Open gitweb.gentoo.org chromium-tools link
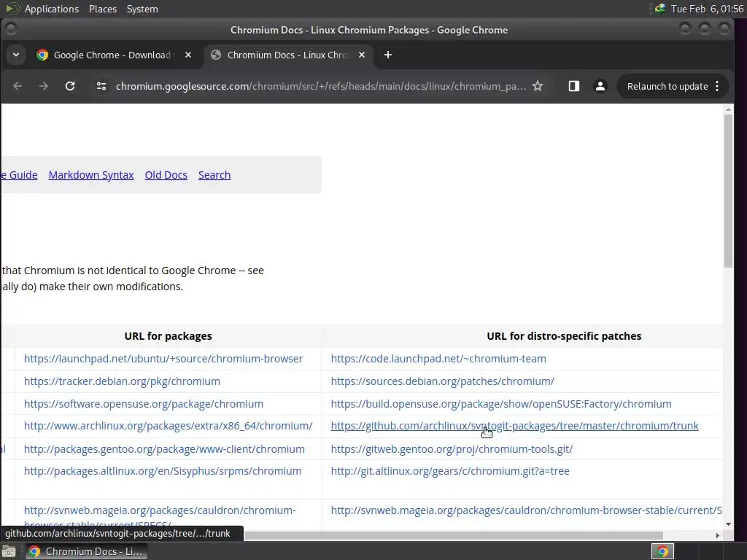Image resolution: width=747 pixels, height=560 pixels. coord(452,449)
